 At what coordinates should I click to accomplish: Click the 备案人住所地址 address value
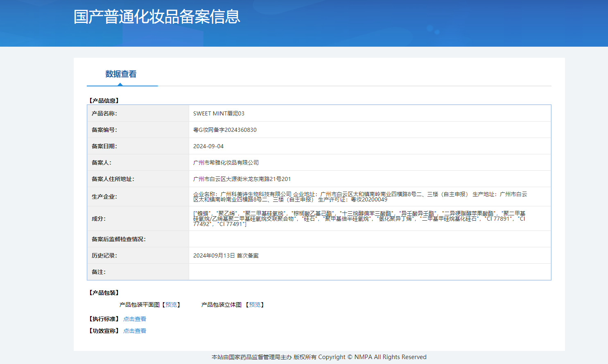tap(242, 179)
